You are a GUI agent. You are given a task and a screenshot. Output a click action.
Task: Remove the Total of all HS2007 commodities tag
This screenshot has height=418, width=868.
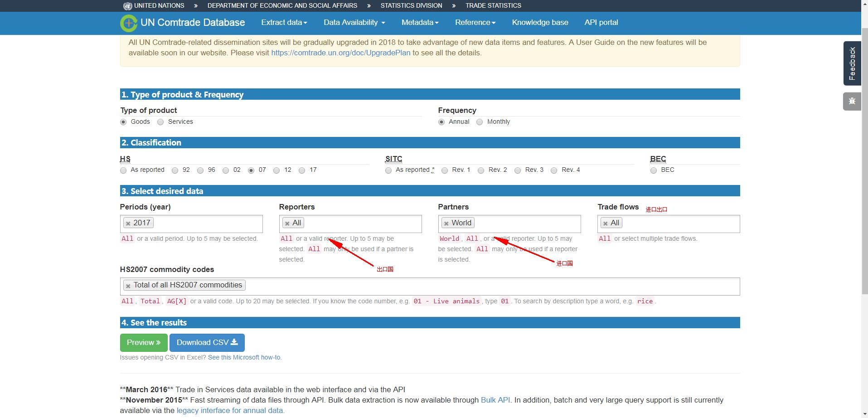click(x=128, y=286)
